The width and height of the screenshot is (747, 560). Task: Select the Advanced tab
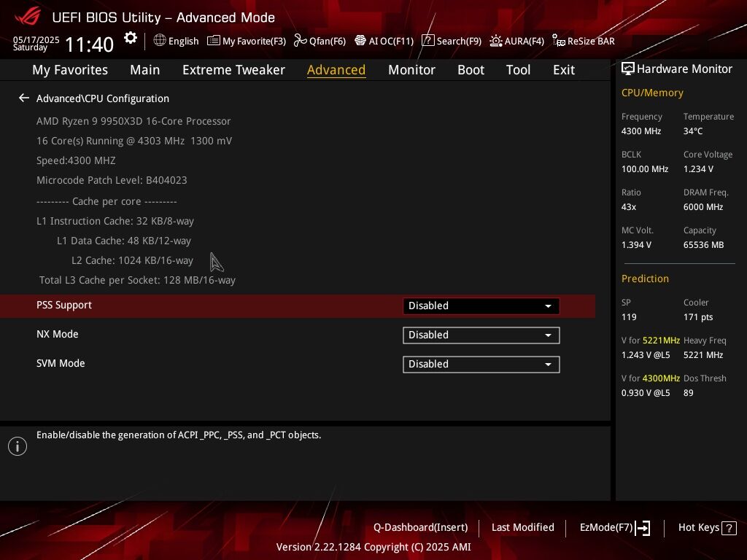point(336,70)
